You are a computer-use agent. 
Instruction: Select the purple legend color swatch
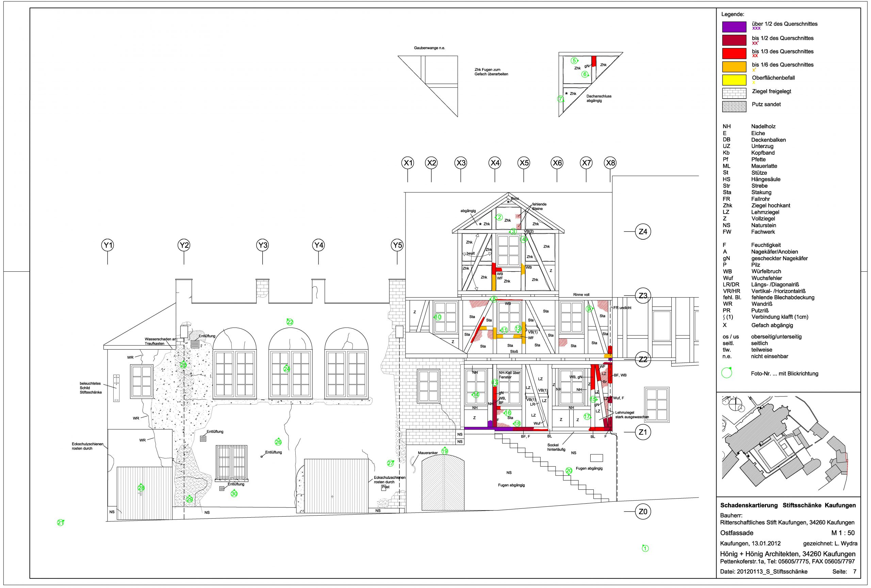[734, 27]
